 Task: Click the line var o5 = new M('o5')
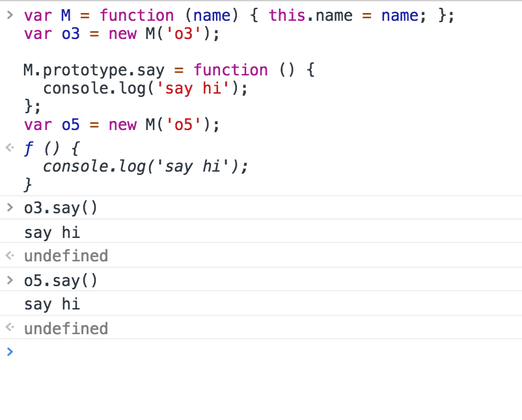pyautogui.click(x=122, y=125)
